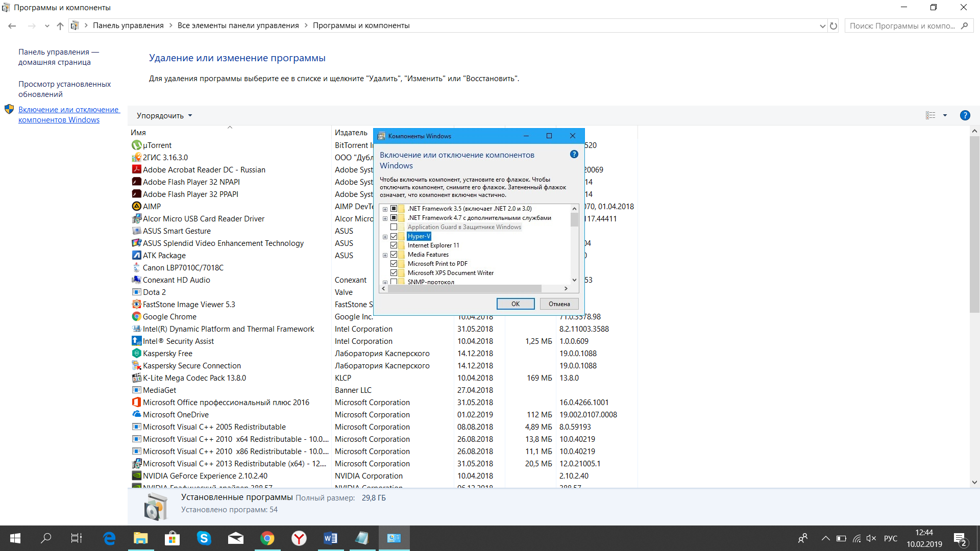Click the AIMP program icon
This screenshot has height=551, width=980.
pos(136,207)
